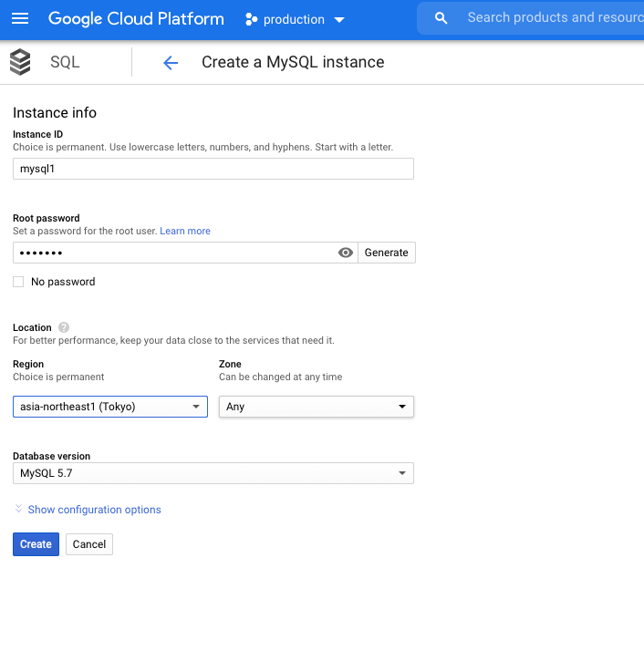Image resolution: width=644 pixels, height=651 pixels.
Task: Click into the Root password field
Action: click(x=173, y=253)
